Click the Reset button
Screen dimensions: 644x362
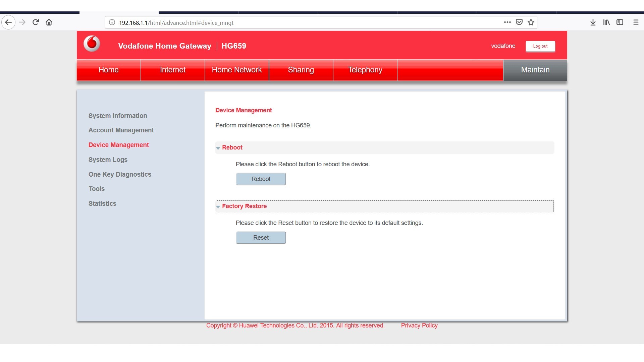coord(261,238)
